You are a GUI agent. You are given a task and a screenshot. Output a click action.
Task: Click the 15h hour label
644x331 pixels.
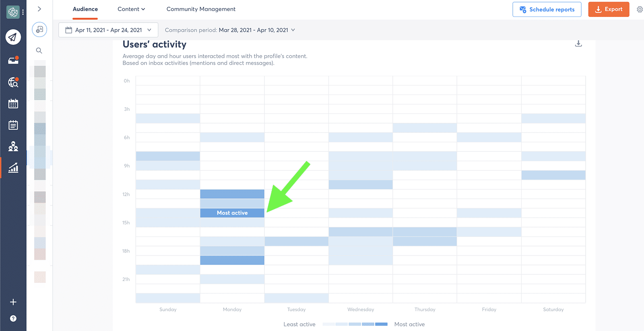pos(126,223)
